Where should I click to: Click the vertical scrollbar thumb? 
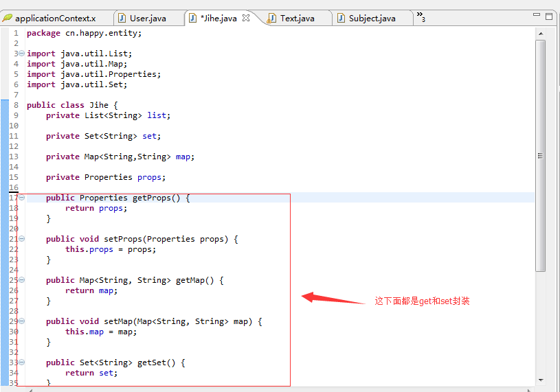click(541, 156)
